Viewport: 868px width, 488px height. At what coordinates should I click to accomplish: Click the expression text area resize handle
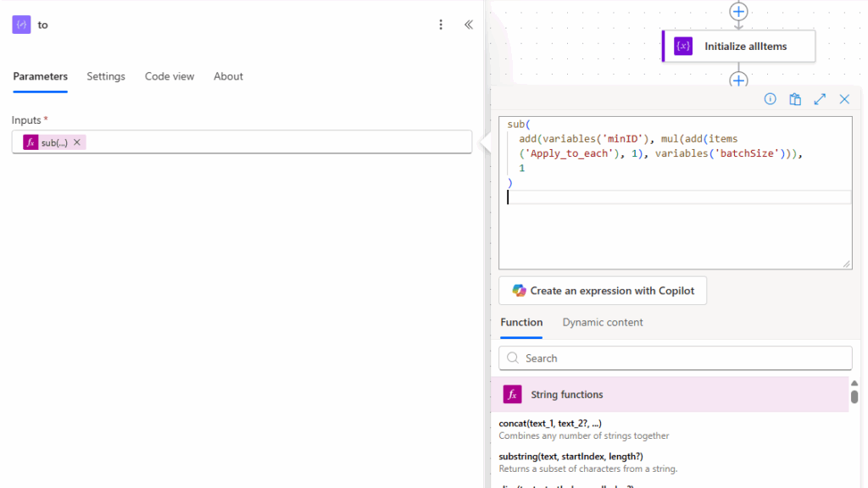coord(847,264)
